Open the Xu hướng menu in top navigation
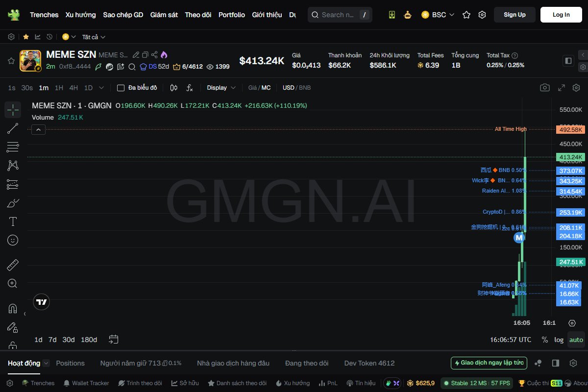 (81, 15)
